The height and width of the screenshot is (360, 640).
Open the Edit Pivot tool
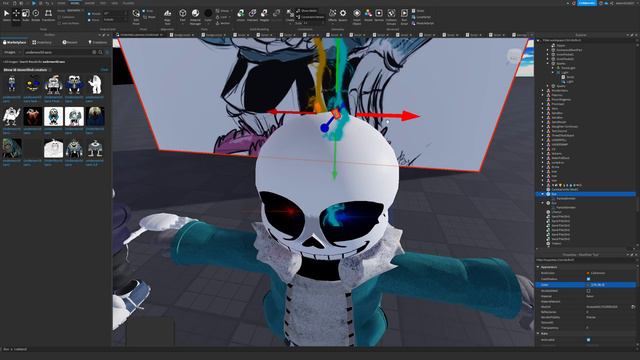coord(136,17)
